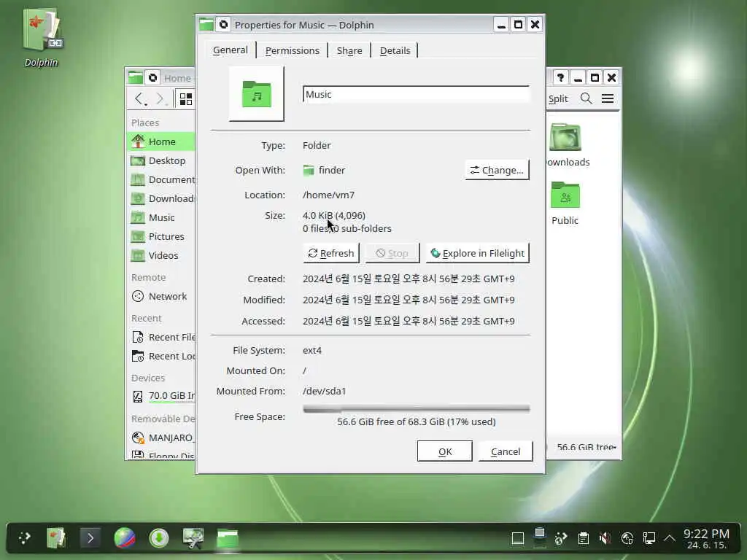Click the Music folder name field
The image size is (747, 560).
coord(416,94)
